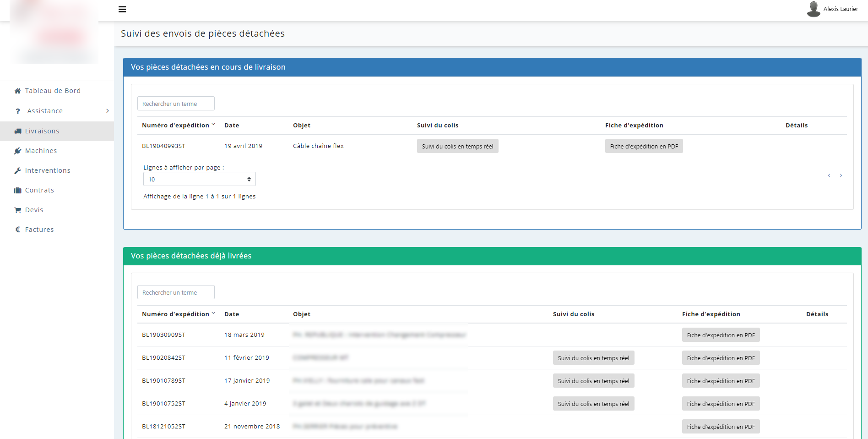
Task: Go to next page of deliveries
Action: (841, 176)
